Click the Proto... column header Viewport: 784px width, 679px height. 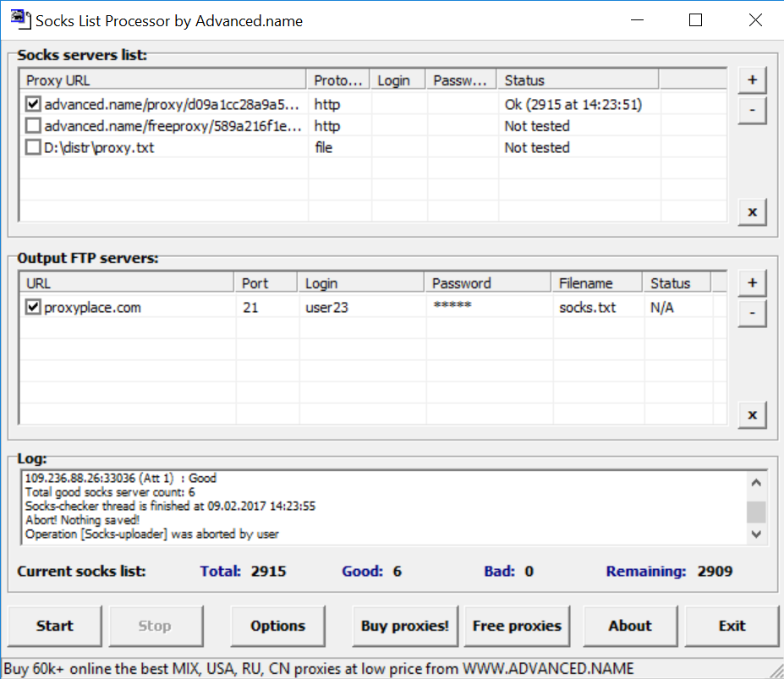[x=338, y=80]
